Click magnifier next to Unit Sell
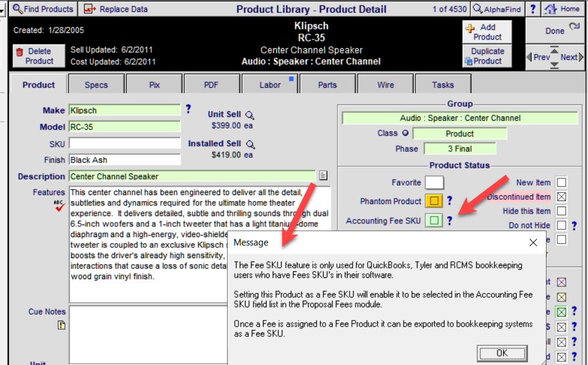Screen dimensions: 588x365 click(250, 115)
